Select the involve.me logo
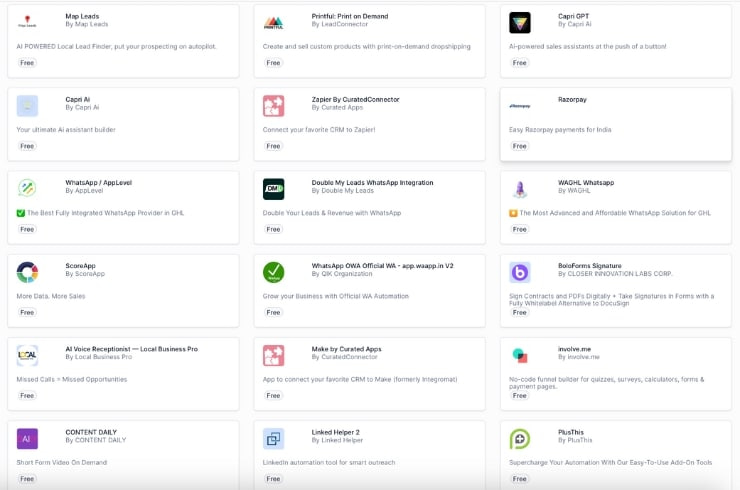The height and width of the screenshot is (490, 740). tap(520, 355)
